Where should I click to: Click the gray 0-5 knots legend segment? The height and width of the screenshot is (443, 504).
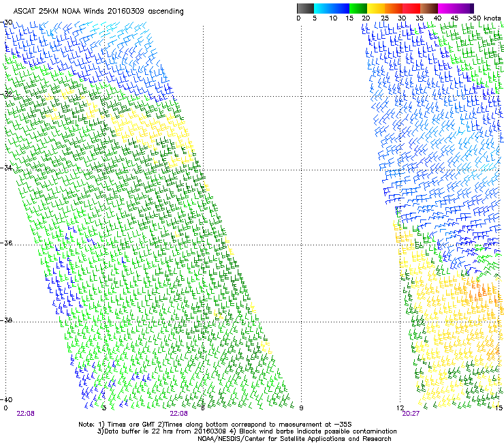pos(305,8)
